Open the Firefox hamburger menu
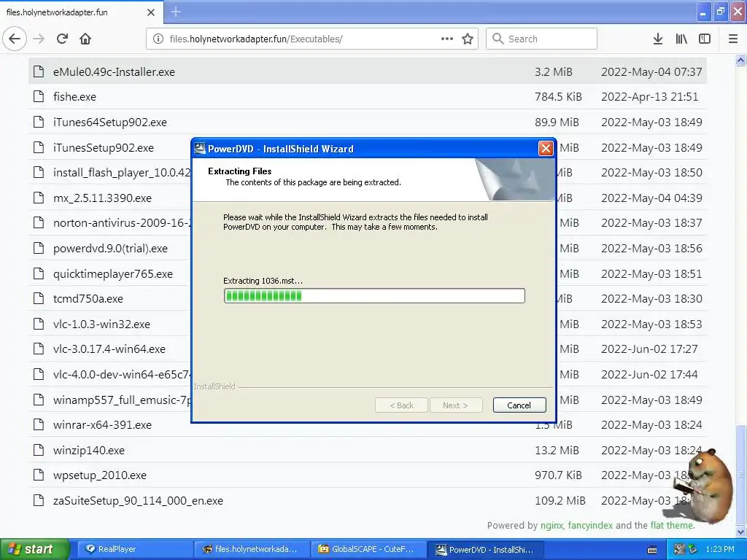The width and height of the screenshot is (747, 560). coord(733,39)
